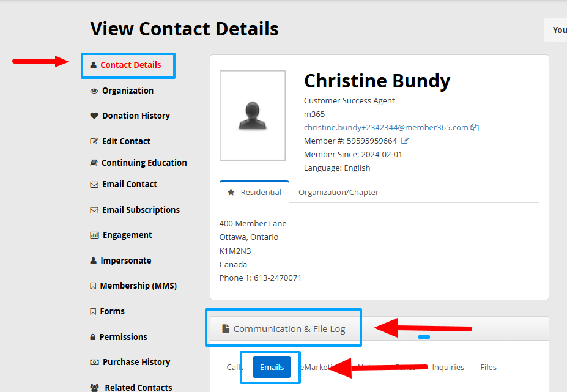The width and height of the screenshot is (567, 392).
Task: Click the edit member number pencil icon
Action: (405, 141)
